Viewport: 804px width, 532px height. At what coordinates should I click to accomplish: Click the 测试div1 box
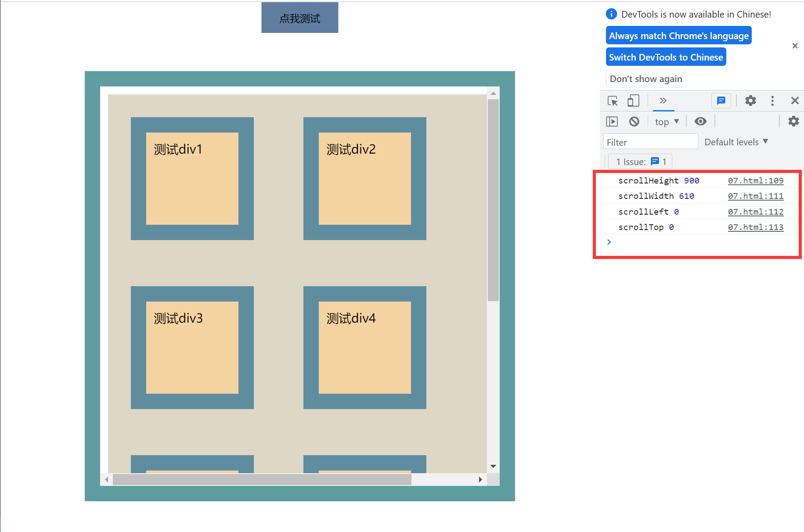192,179
